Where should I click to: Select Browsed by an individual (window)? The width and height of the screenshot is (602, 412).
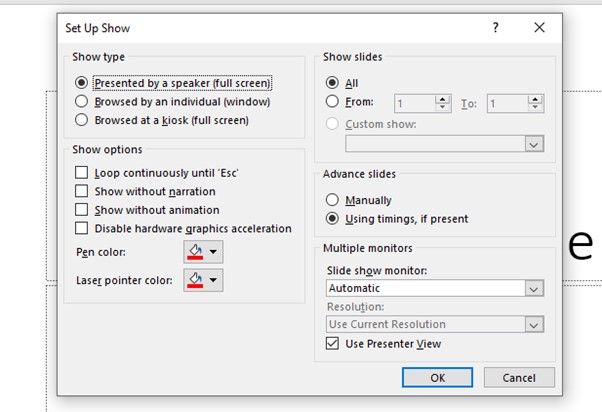82,101
